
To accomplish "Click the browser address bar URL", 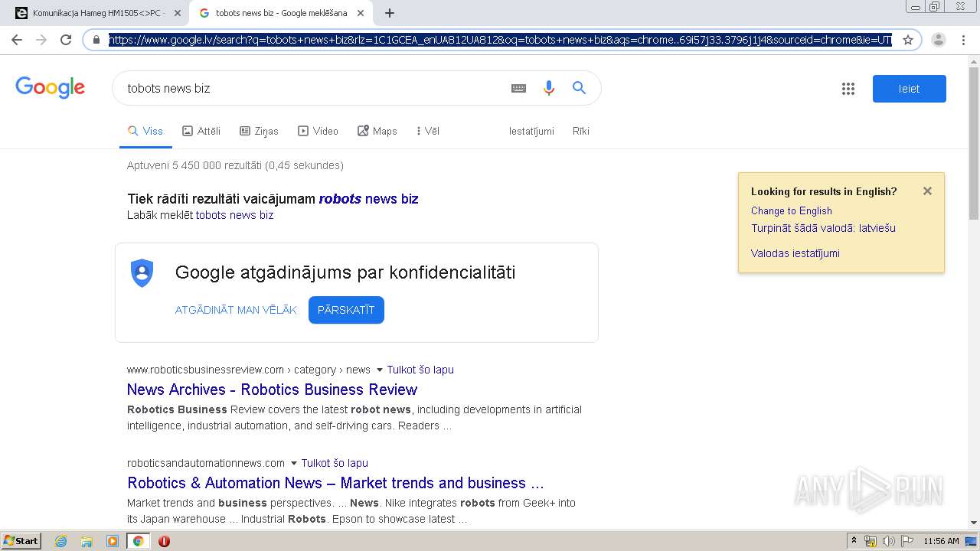I will [500, 40].
